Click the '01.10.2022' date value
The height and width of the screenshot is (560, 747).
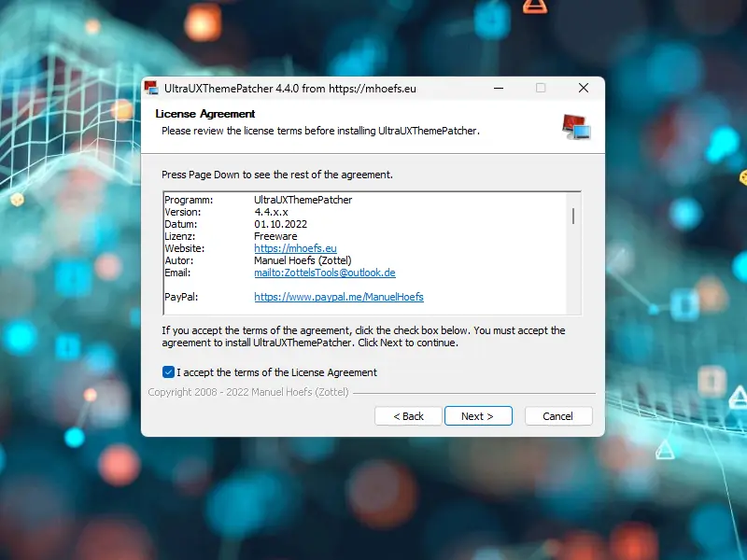pyautogui.click(x=281, y=224)
